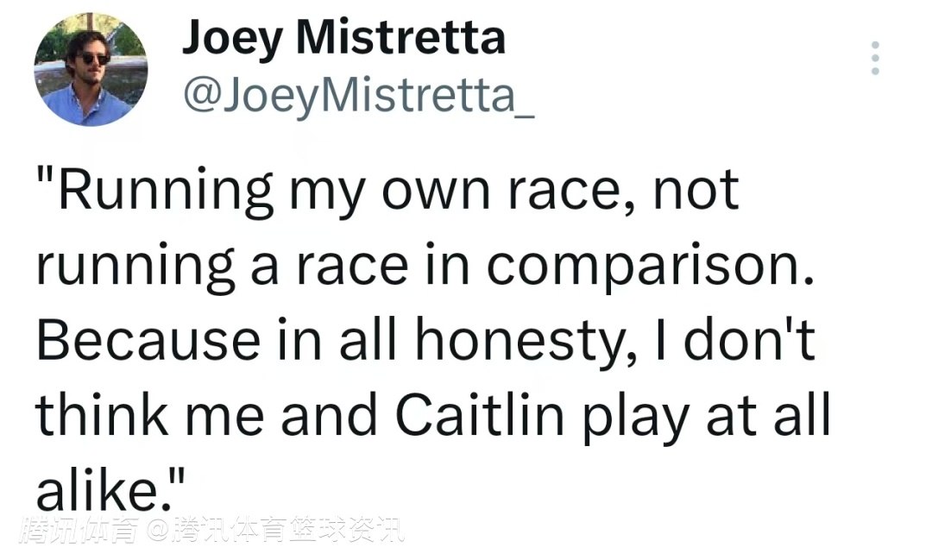Click the line "Because in all honesty, I don't"
This screenshot has width=932, height=560.
point(425,339)
